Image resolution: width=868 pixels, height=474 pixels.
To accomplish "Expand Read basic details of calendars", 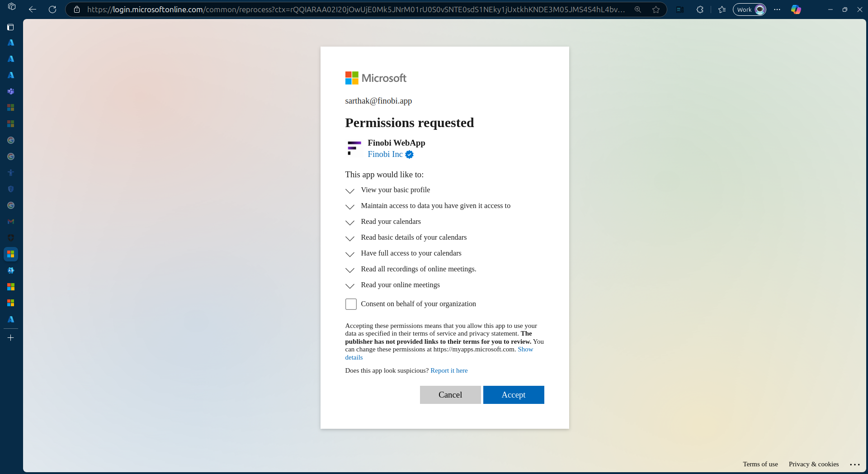I will pyautogui.click(x=350, y=238).
